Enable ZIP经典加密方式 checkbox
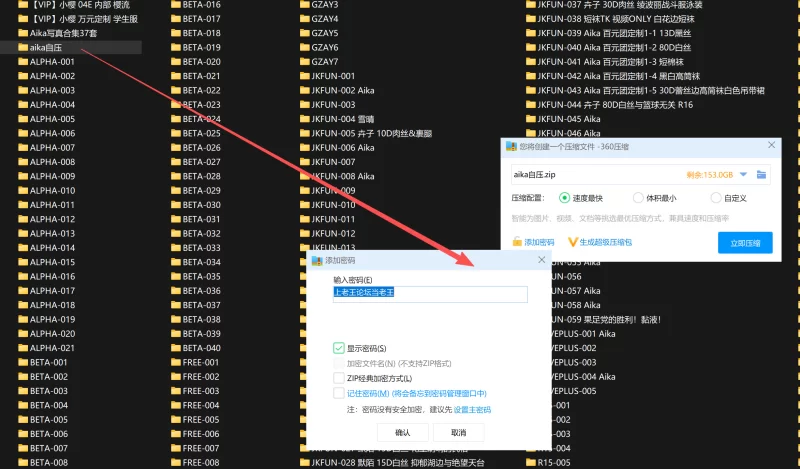The height and width of the screenshot is (469, 800). click(339, 379)
